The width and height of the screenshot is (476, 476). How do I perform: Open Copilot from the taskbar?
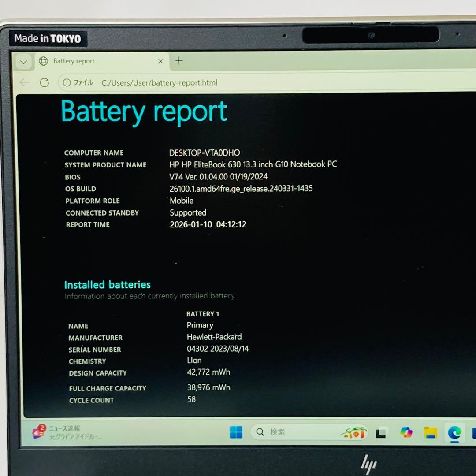point(406,433)
